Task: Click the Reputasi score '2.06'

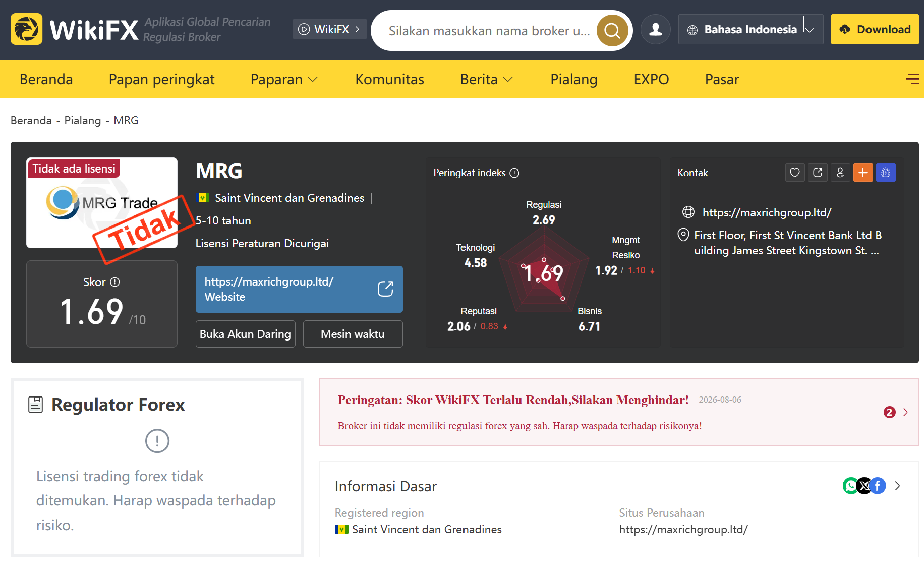Action: [x=458, y=326]
